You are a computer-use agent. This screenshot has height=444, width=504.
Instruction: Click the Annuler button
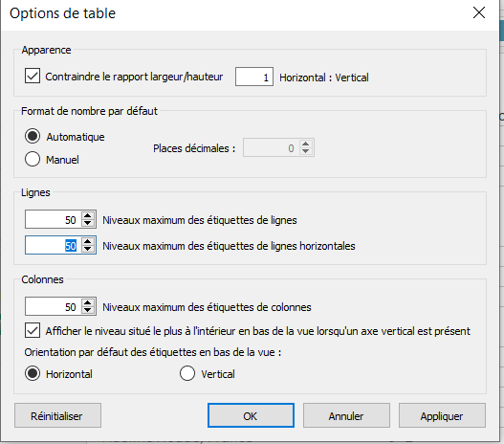point(346,415)
